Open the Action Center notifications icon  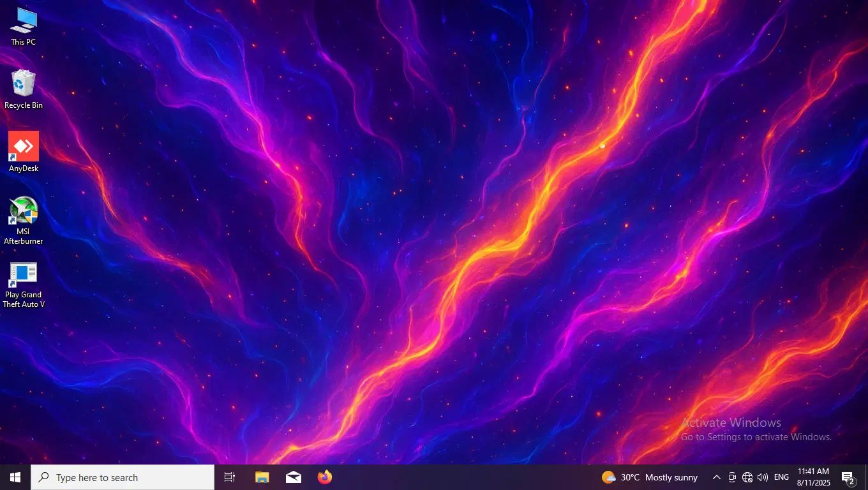[848, 477]
